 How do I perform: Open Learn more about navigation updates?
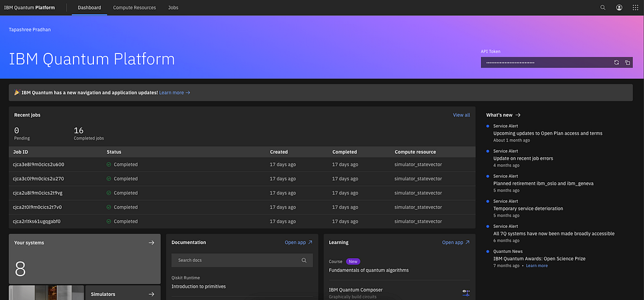coord(175,93)
